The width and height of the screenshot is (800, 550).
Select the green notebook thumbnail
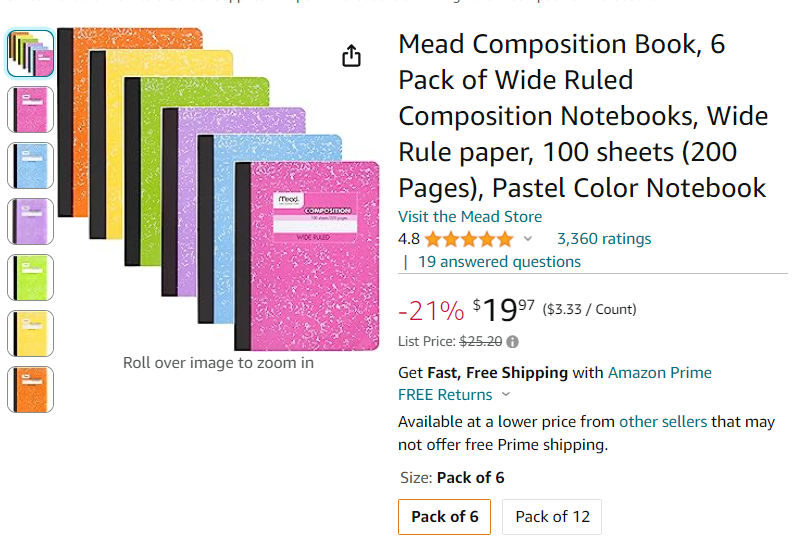click(x=30, y=278)
